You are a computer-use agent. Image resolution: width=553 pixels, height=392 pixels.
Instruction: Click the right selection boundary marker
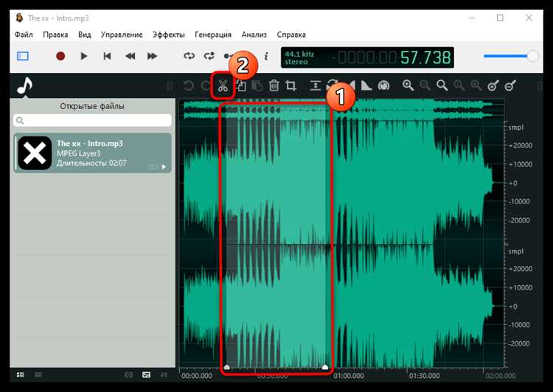[x=325, y=367]
